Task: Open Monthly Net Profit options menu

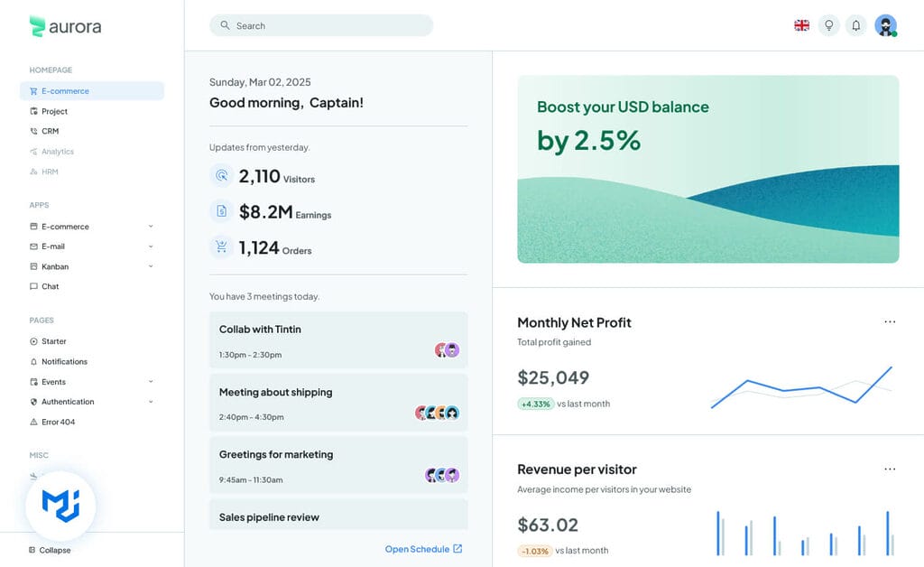Action: coord(890,322)
